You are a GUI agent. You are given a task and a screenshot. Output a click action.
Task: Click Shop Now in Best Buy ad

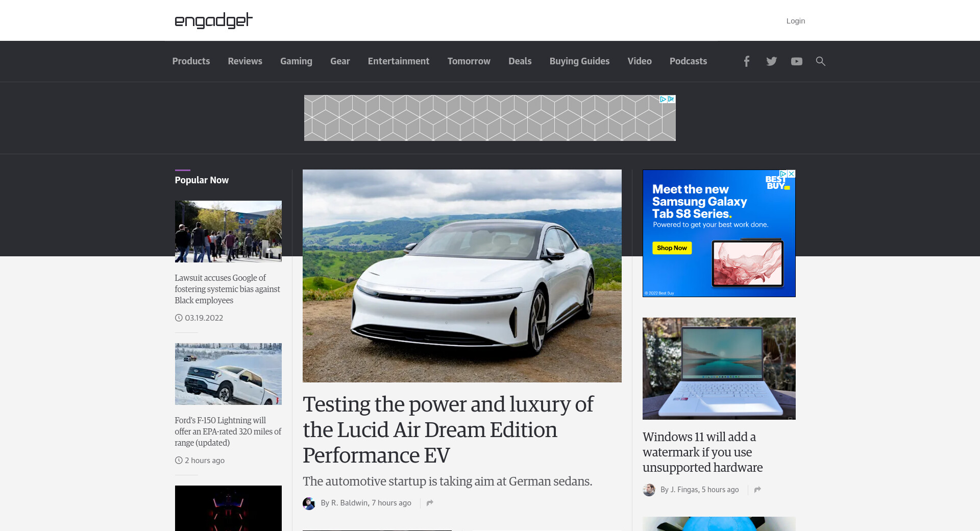point(672,248)
